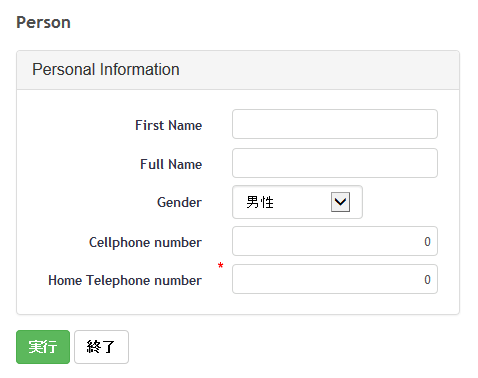
Task: Click the Person page heading
Action: [x=43, y=23]
